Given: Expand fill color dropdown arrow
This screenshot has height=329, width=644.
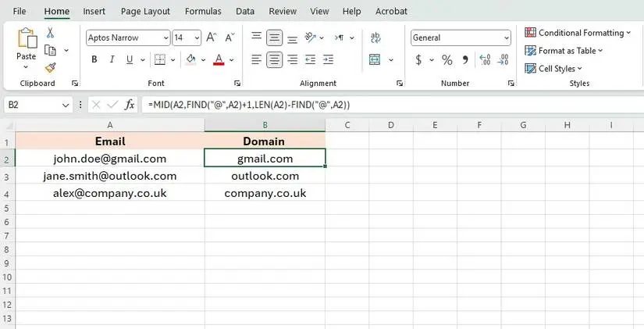Looking at the screenshot, I should tap(203, 60).
